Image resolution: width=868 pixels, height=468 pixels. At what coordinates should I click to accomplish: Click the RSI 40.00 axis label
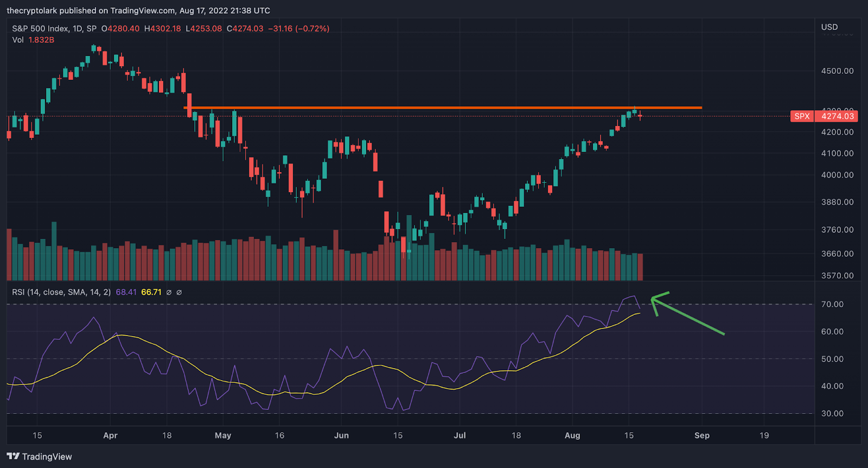pos(832,386)
